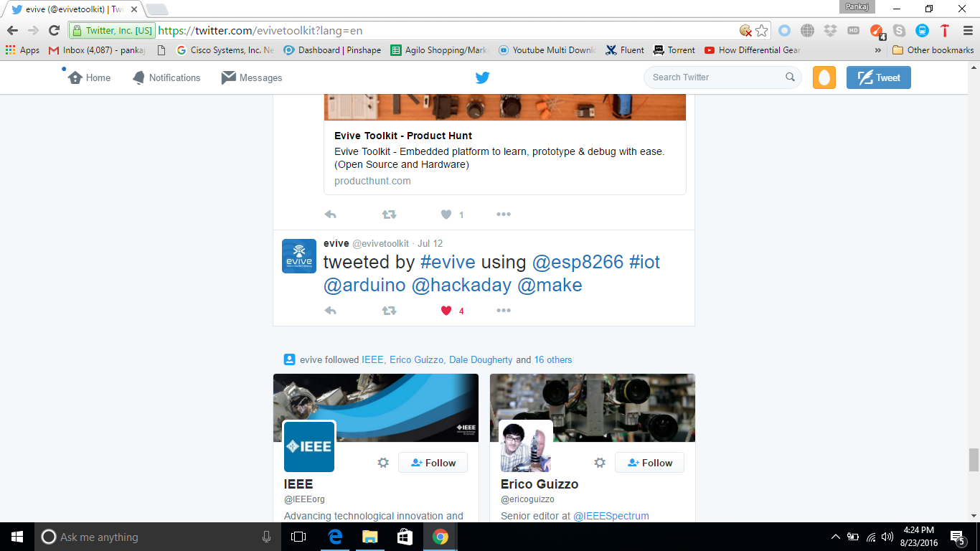980x551 pixels.
Task: Open the Gmail Inbox bookmark
Action: point(97,50)
